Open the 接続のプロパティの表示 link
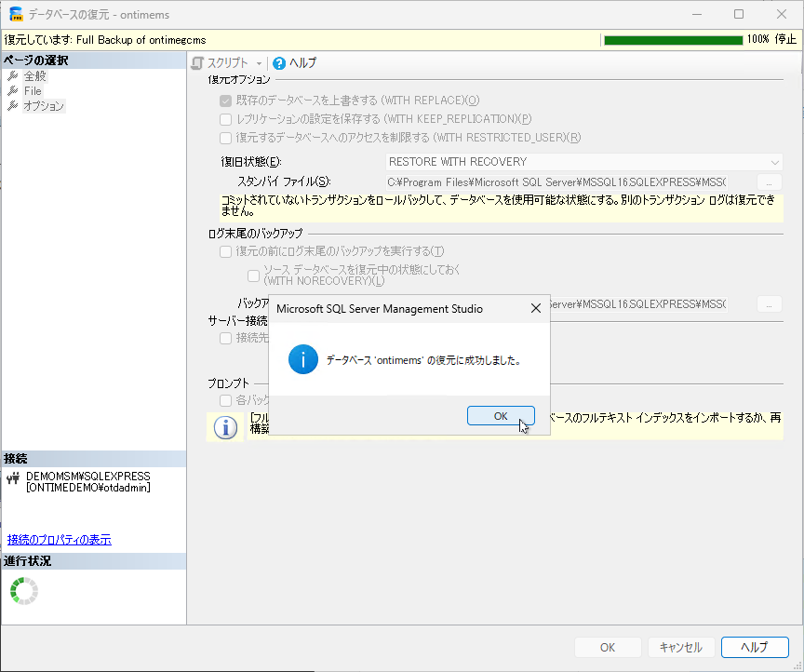Viewport: 804px width, 672px height. click(x=60, y=540)
